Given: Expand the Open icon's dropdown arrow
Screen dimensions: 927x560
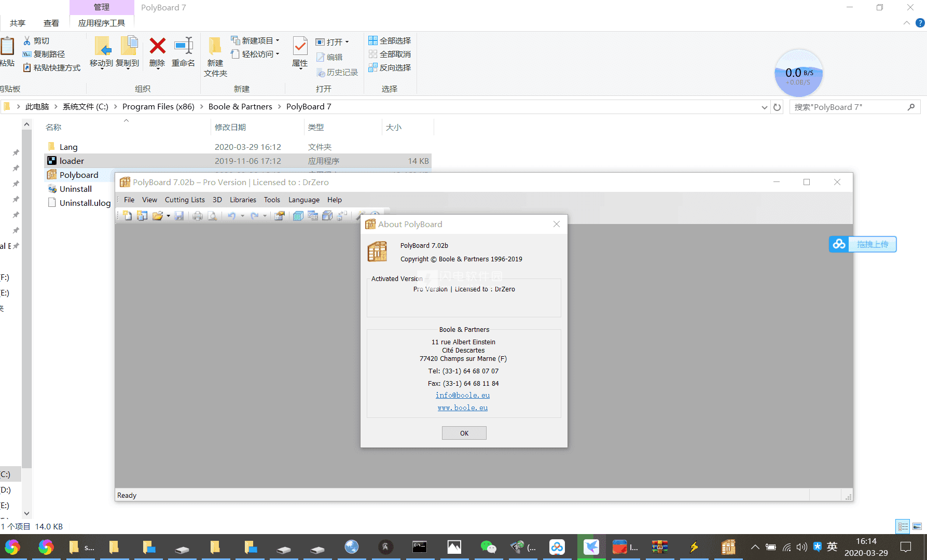Looking at the screenshot, I should tap(168, 216).
